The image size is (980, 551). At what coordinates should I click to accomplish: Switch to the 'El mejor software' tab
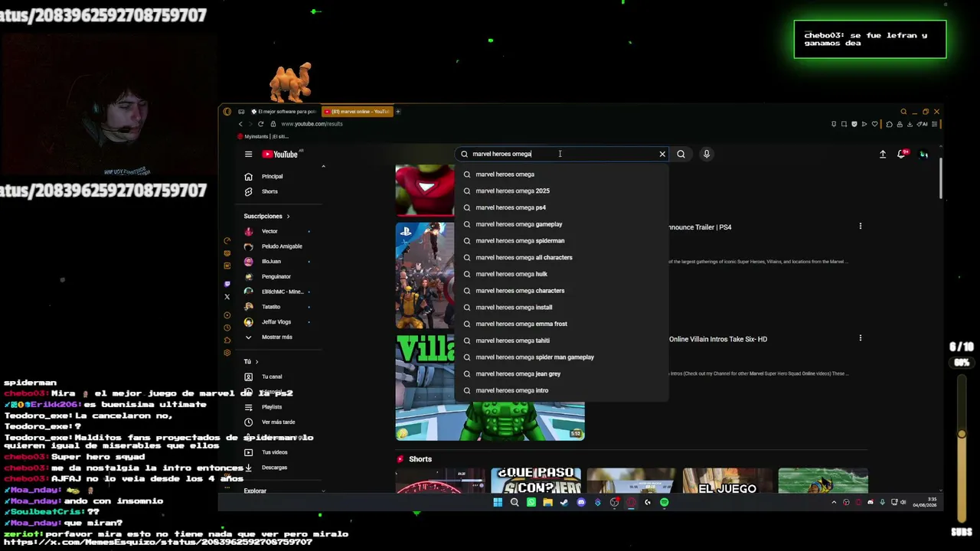pyautogui.click(x=283, y=112)
